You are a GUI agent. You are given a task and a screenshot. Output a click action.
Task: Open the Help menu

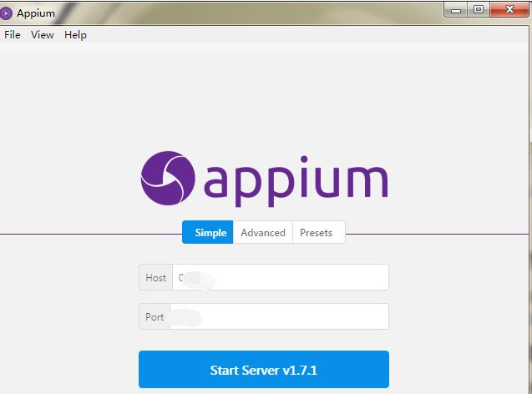[x=75, y=35]
